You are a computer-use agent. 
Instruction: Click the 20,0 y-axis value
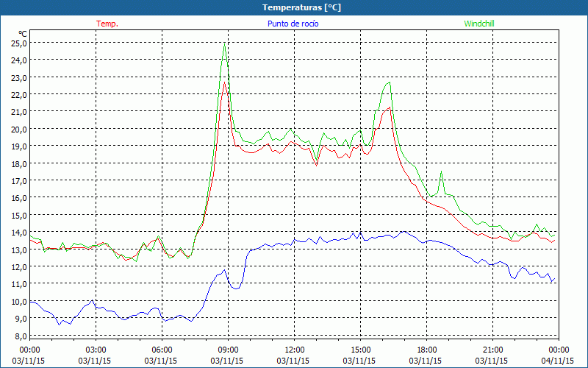point(19,130)
